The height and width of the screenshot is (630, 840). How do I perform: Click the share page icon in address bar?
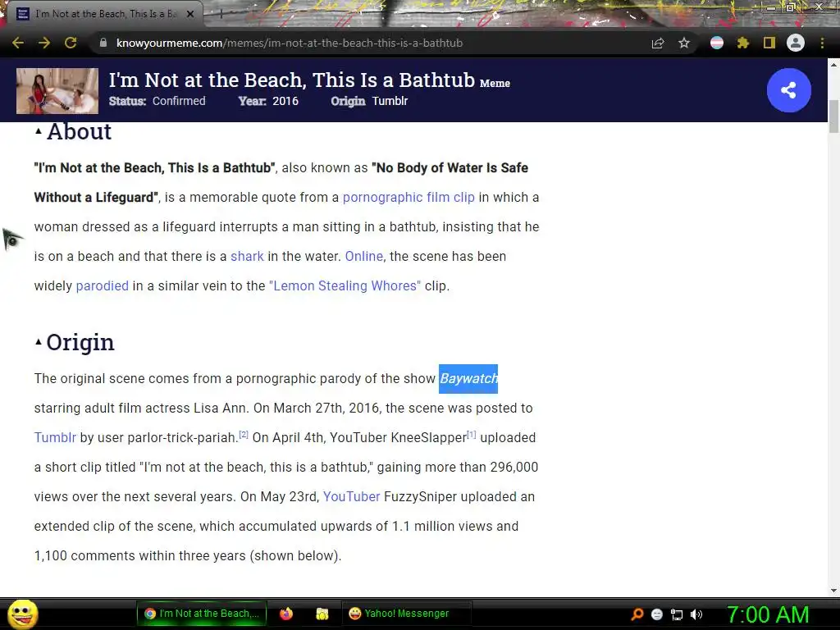coord(658,43)
